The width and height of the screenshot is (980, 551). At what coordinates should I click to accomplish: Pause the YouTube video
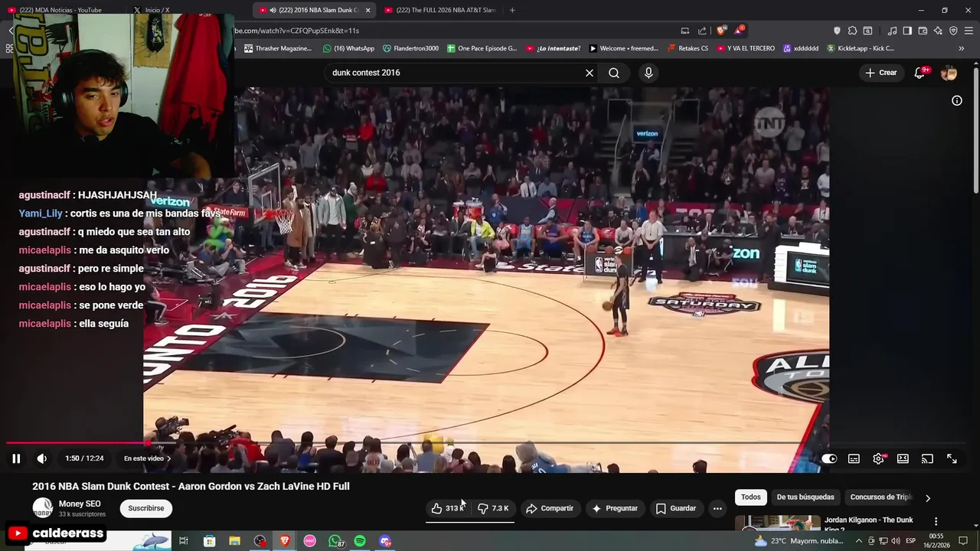click(x=15, y=458)
